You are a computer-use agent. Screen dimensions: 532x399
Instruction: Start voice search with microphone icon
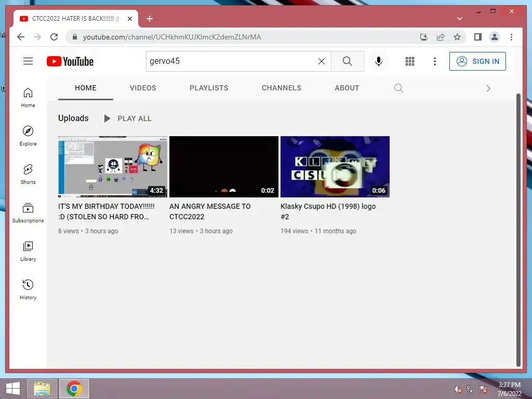379,61
